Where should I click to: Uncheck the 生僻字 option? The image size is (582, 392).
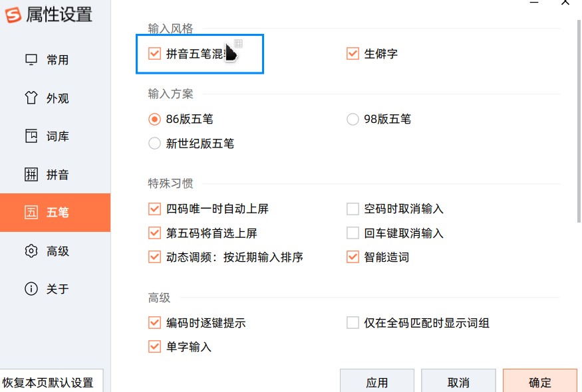point(353,54)
